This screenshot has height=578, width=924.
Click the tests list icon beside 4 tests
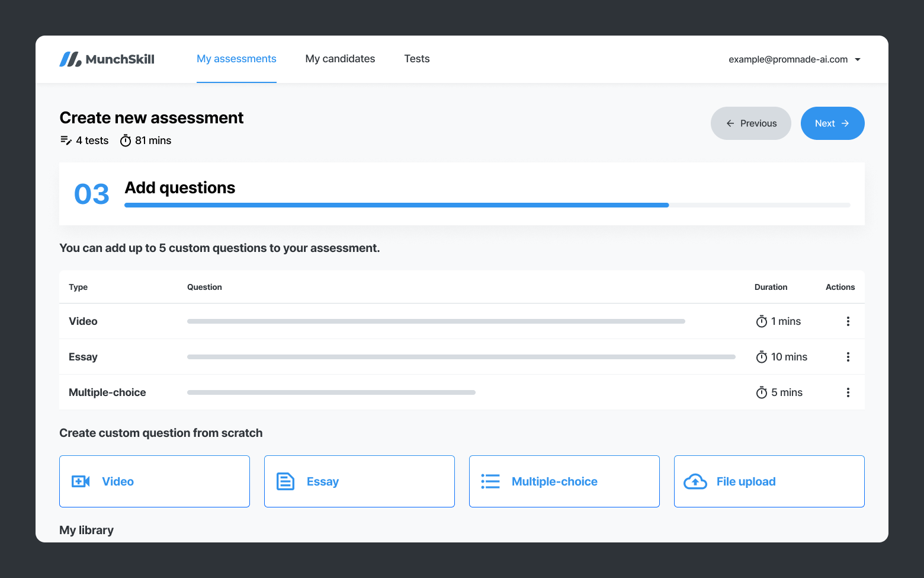tap(66, 140)
